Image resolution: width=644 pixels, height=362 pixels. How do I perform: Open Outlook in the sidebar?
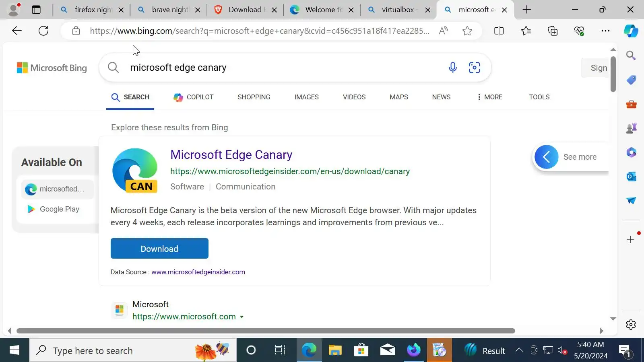pos(631,176)
